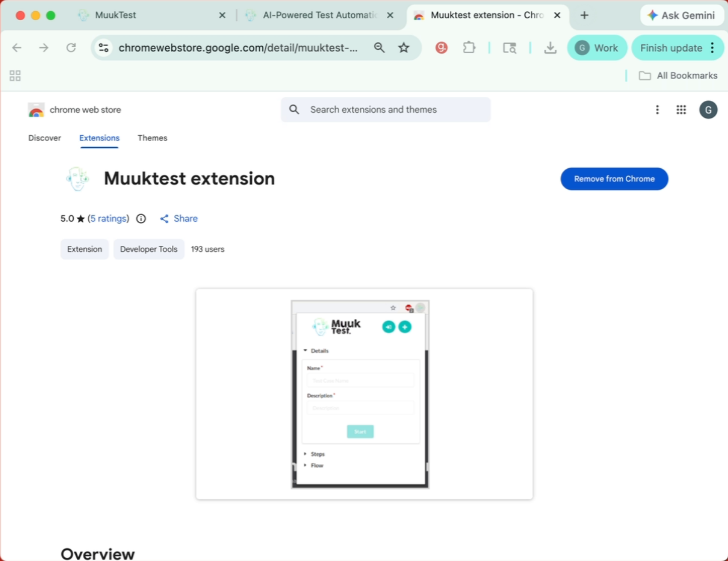Click the 193 users text
The height and width of the screenshot is (561, 728).
point(208,249)
